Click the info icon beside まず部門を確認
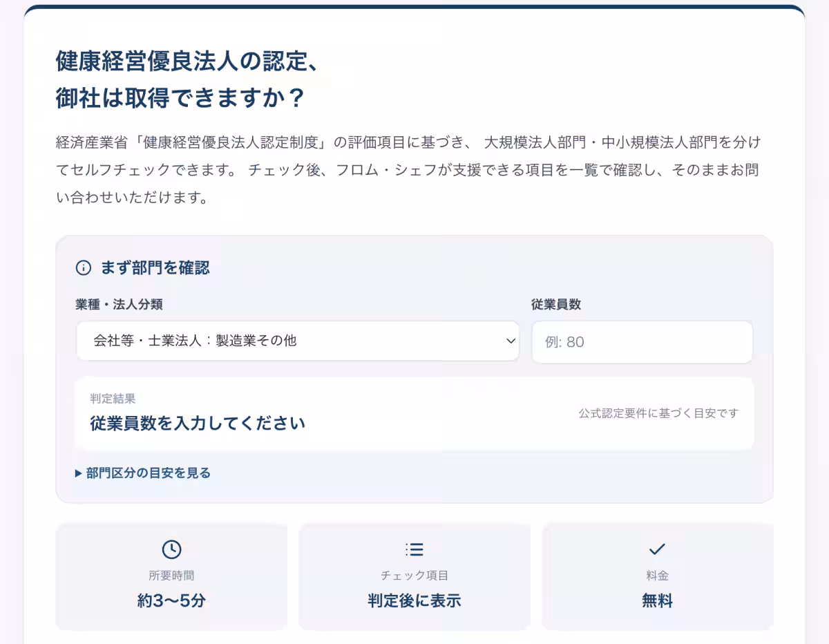The height and width of the screenshot is (644, 829). [x=84, y=268]
